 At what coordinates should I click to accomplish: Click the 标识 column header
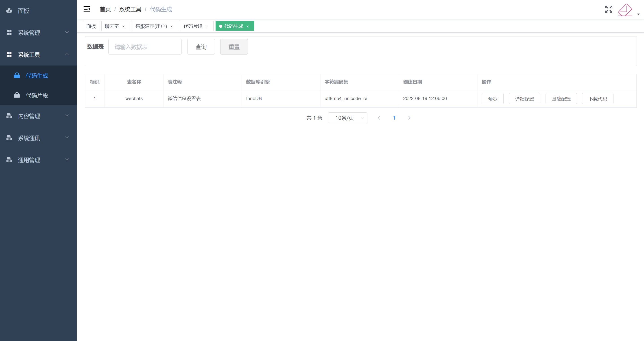[95, 82]
